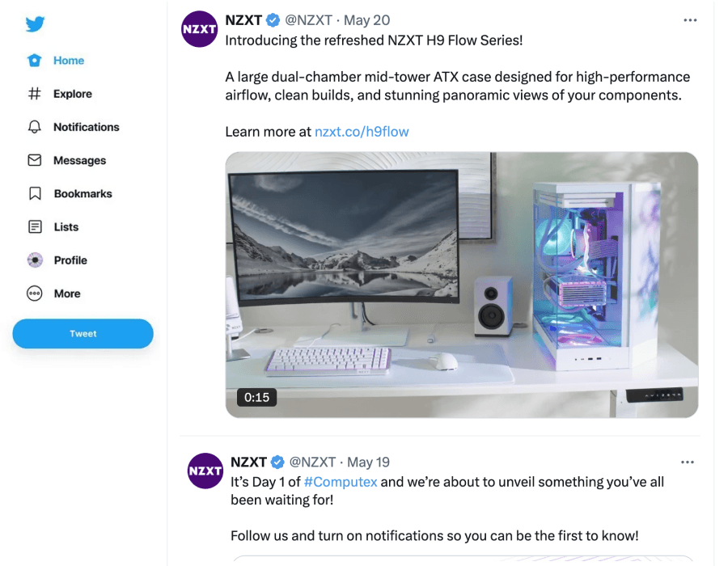The height and width of the screenshot is (566, 728).
Task: Follow the nzxt.co/h9flow link
Action: tap(362, 132)
